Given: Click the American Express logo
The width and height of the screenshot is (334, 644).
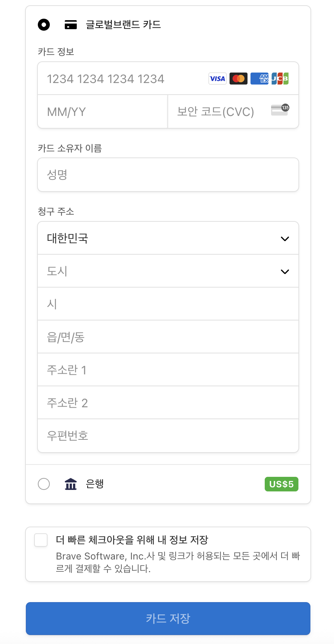Looking at the screenshot, I should click(259, 79).
